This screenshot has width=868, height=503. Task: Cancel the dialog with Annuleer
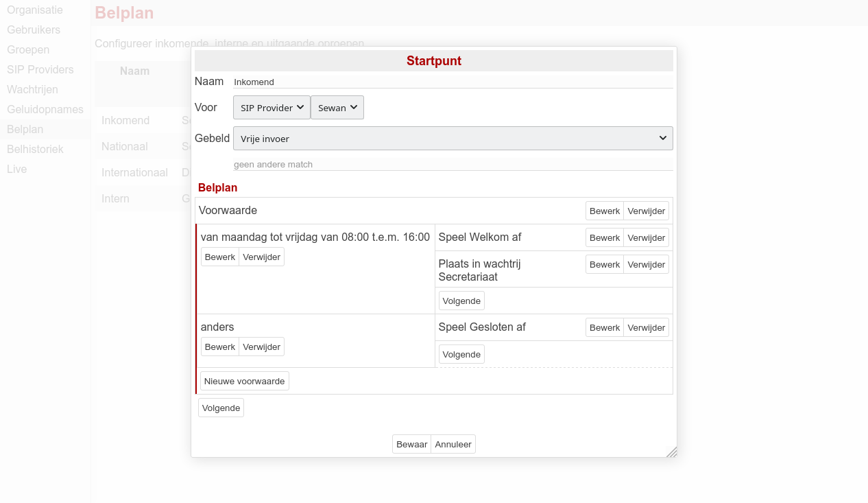tap(453, 444)
